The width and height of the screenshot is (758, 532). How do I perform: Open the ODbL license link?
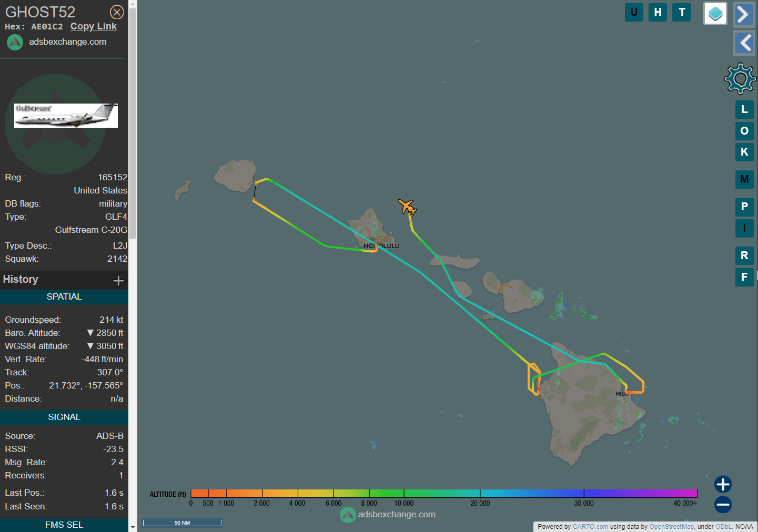click(723, 527)
